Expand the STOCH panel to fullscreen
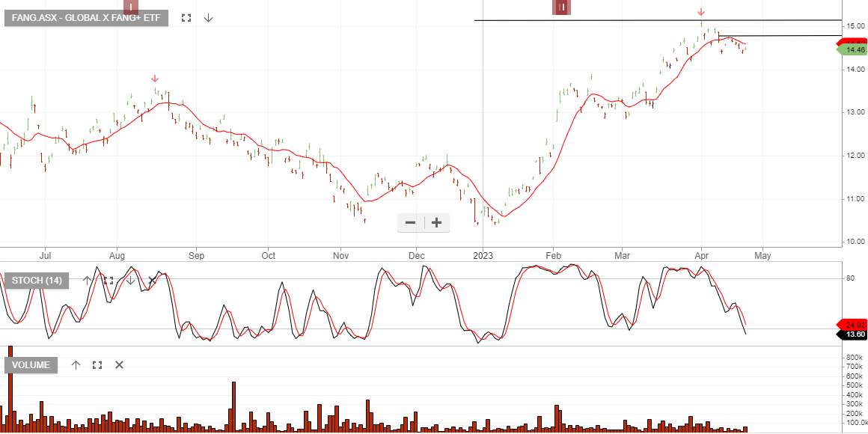Screen dimensions: 868x434 pyautogui.click(x=109, y=280)
